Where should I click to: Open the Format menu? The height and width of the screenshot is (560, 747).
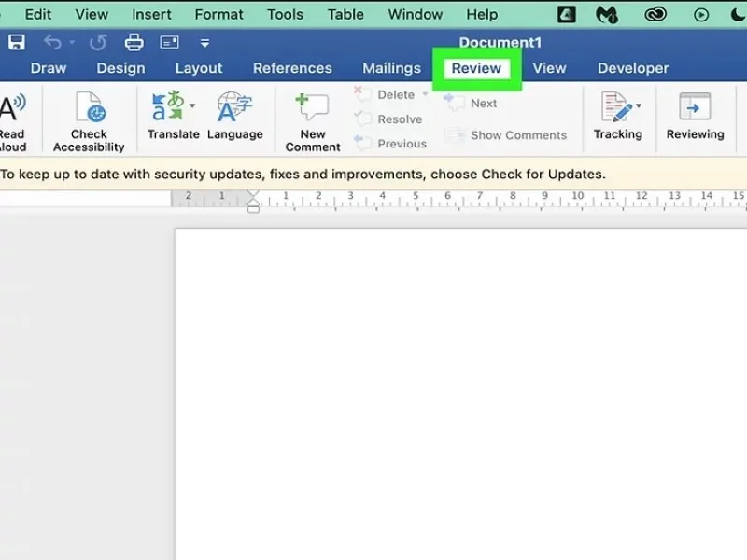tap(218, 14)
